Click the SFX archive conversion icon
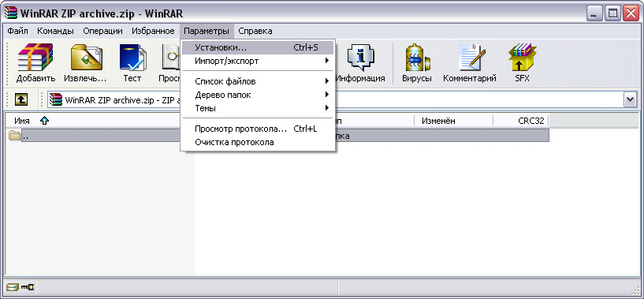 522,62
